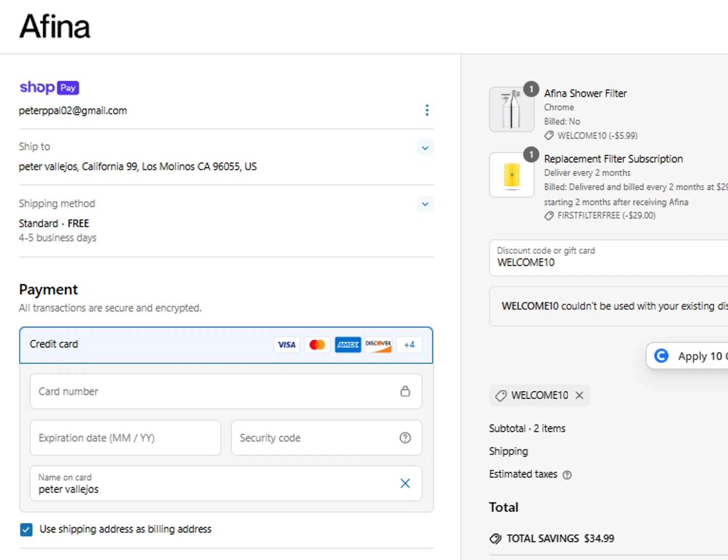This screenshot has height=560, width=728.
Task: Click the WELCOME10 (-$5.99) discount tag icon
Action: click(x=549, y=136)
